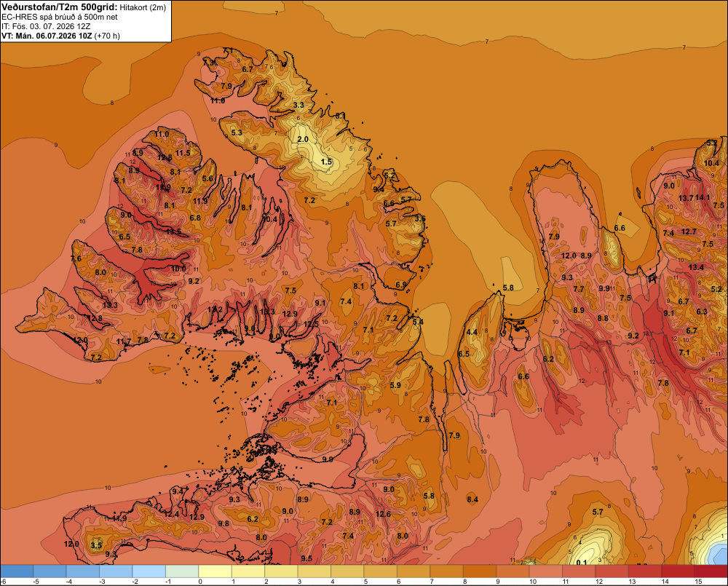Choose the legend swatch between 7 and 8
Screen dimensions: 728x586
pos(446,571)
